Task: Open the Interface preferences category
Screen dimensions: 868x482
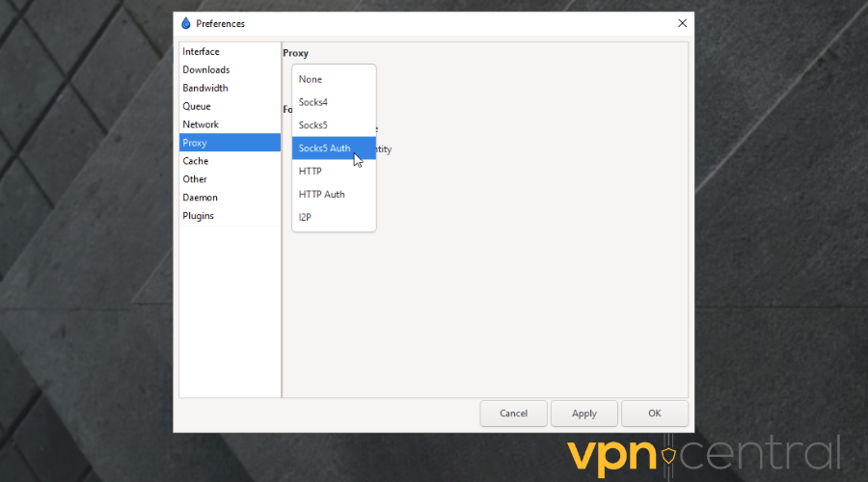Action: click(x=202, y=52)
